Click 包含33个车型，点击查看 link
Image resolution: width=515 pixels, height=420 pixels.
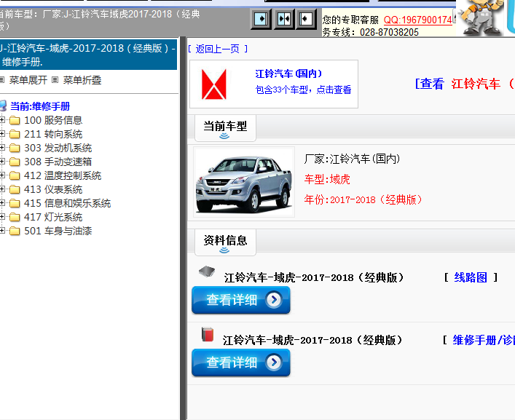(303, 90)
